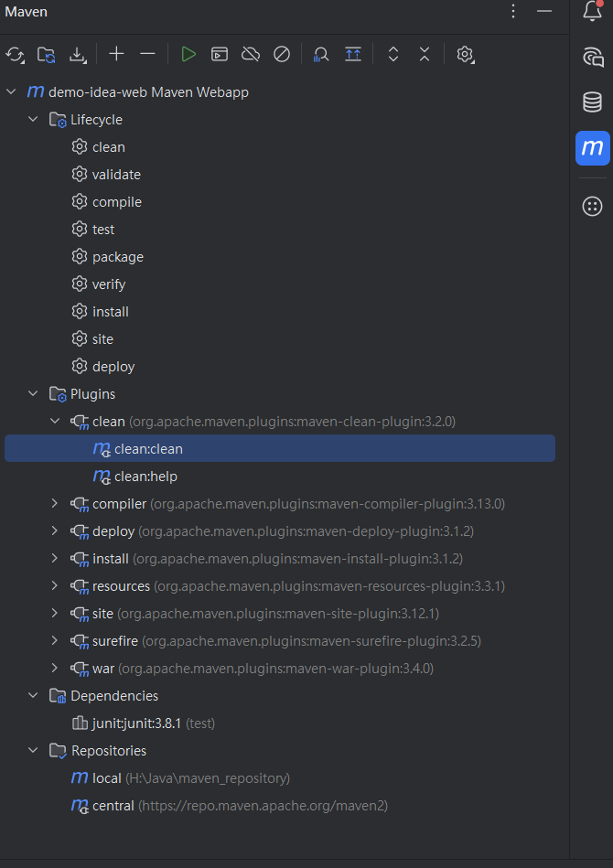The image size is (613, 868).
Task: Expand the site plugin node
Action: point(54,614)
